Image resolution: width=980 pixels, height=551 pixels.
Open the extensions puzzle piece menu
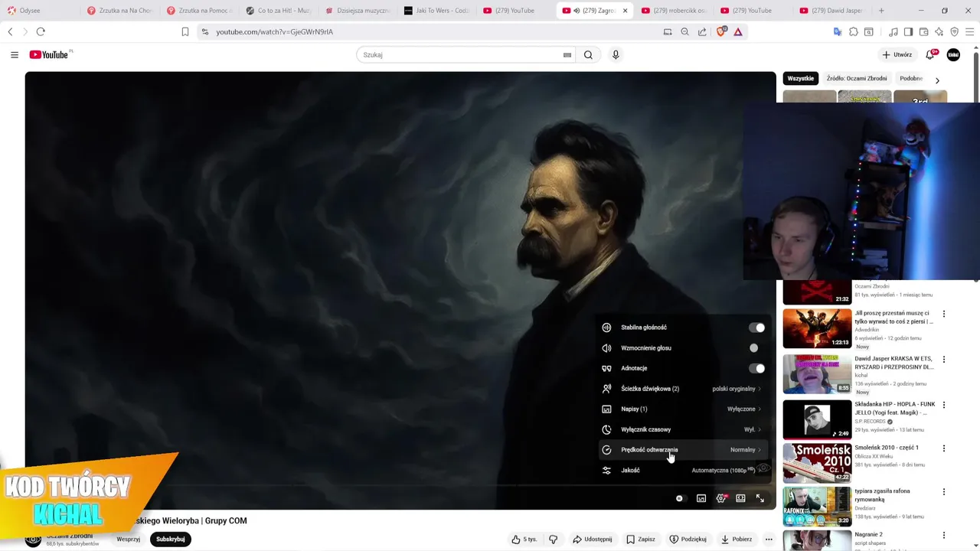pyautogui.click(x=854, y=31)
